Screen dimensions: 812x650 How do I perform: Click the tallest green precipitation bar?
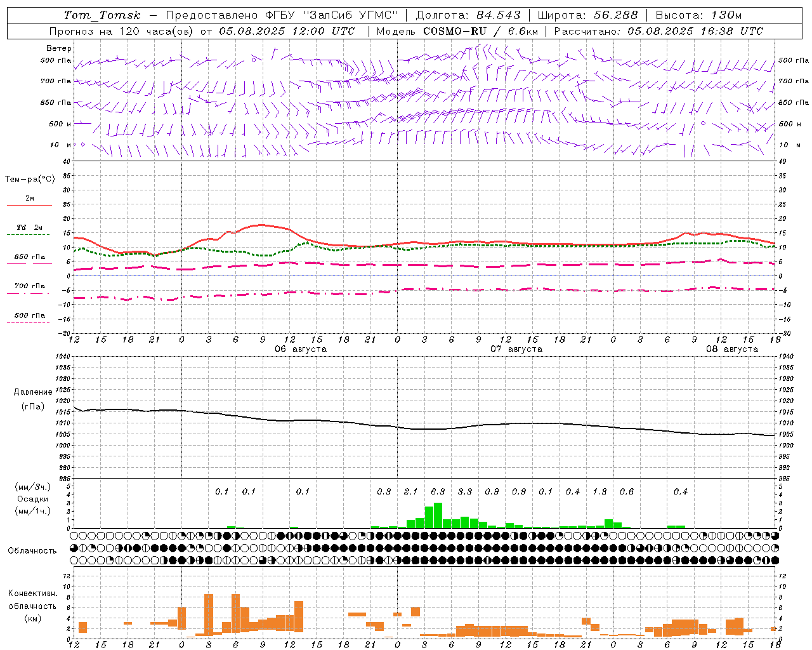pos(438,515)
